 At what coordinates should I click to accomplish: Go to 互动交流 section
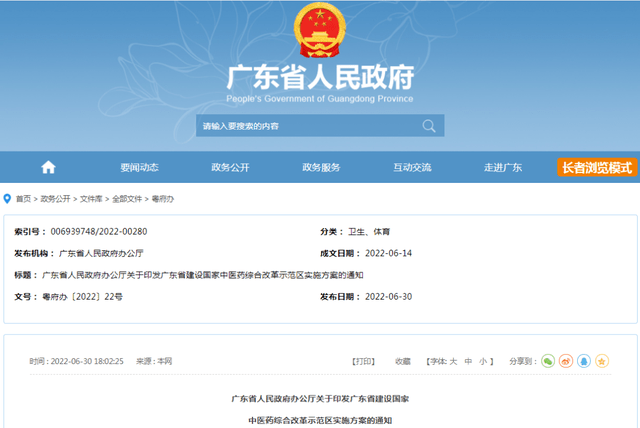412,167
